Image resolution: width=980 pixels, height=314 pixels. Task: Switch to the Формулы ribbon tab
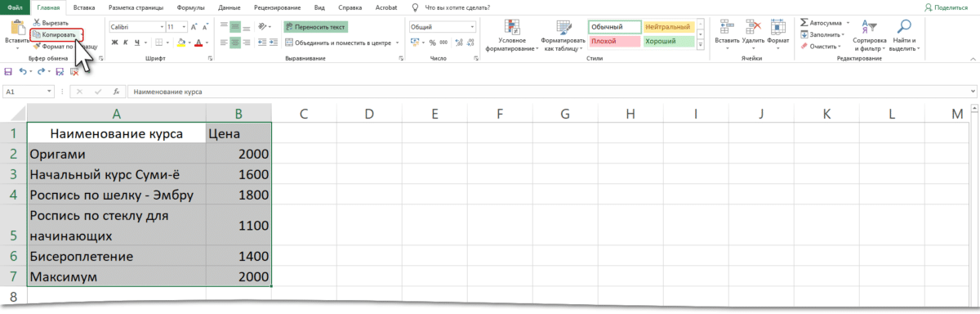pyautogui.click(x=190, y=7)
